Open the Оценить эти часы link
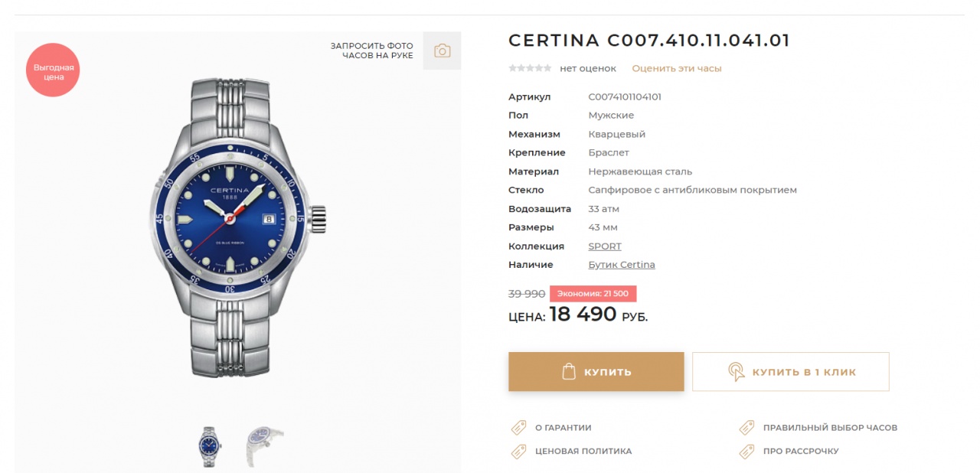This screenshot has width=980, height=473. coord(676,68)
